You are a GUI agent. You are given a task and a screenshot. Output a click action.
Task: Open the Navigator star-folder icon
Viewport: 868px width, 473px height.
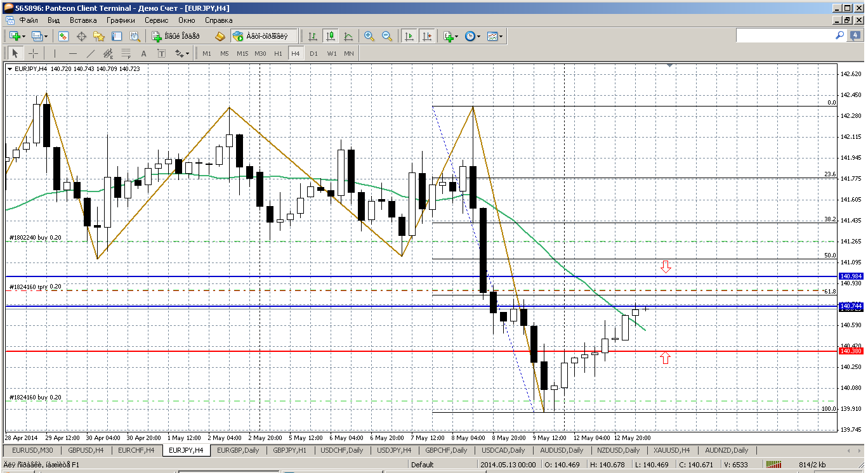pos(99,37)
